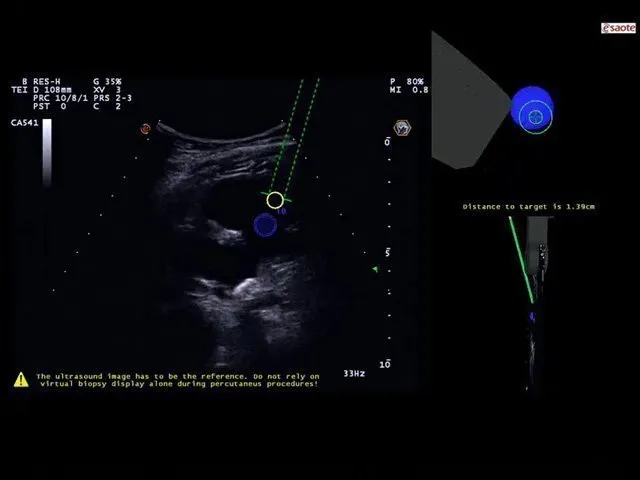Click the 5 cm mark on depth scale
This screenshot has width=640, height=480.
[387, 253]
